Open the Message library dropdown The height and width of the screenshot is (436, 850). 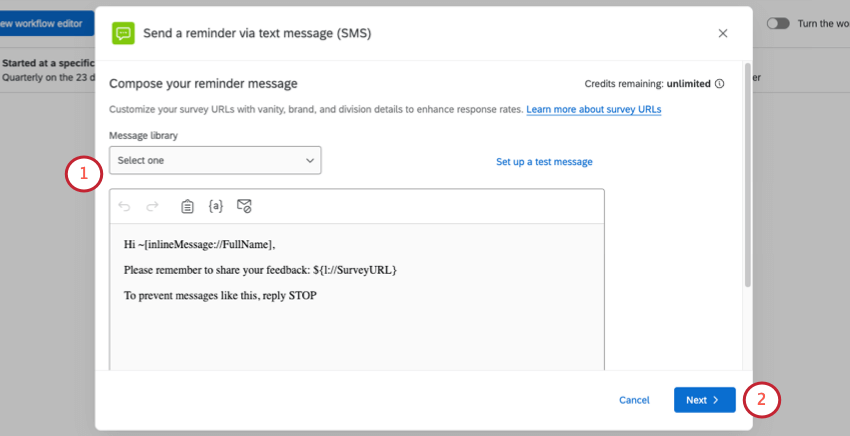tap(215, 160)
